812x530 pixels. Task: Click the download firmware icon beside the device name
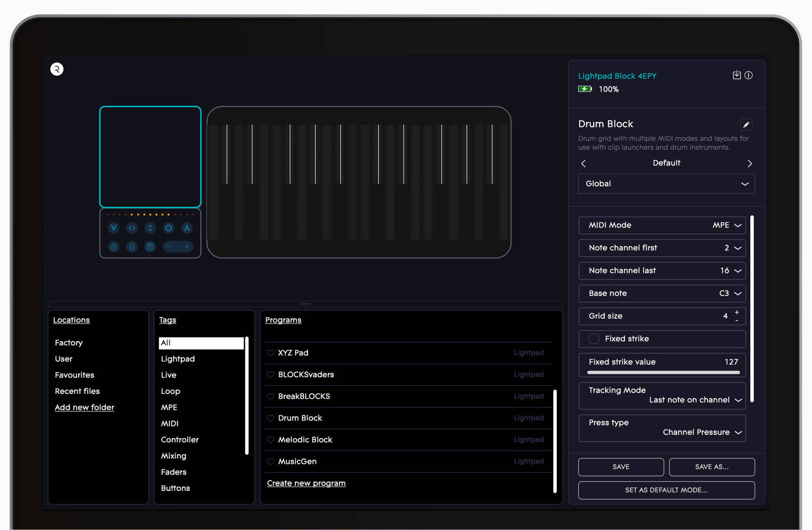click(x=737, y=75)
